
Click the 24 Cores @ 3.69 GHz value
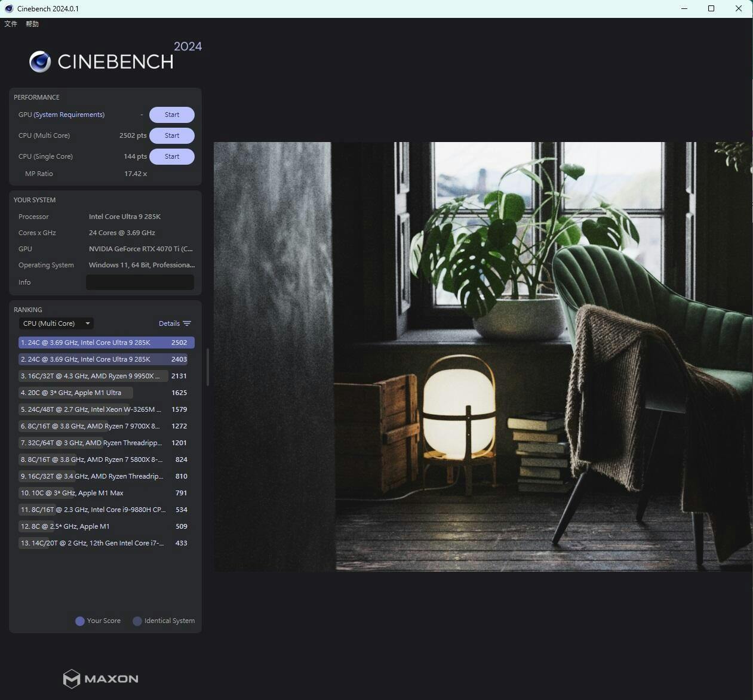[122, 233]
